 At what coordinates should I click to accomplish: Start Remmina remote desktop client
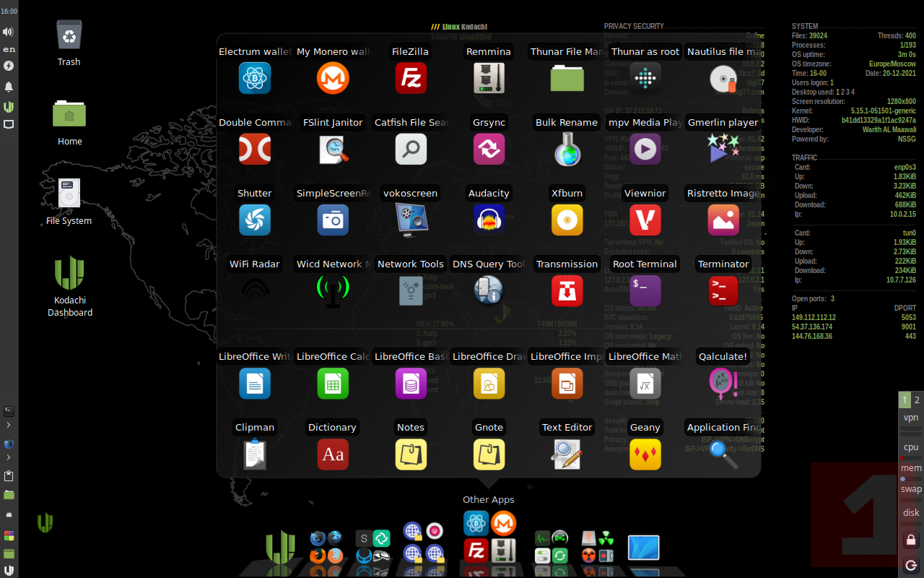pyautogui.click(x=489, y=78)
